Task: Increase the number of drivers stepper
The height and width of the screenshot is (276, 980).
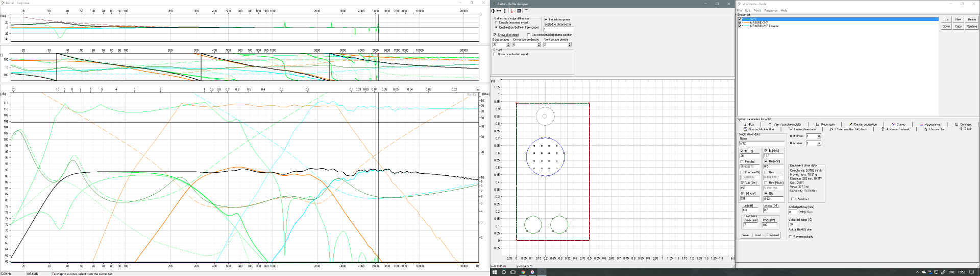Action: point(819,135)
